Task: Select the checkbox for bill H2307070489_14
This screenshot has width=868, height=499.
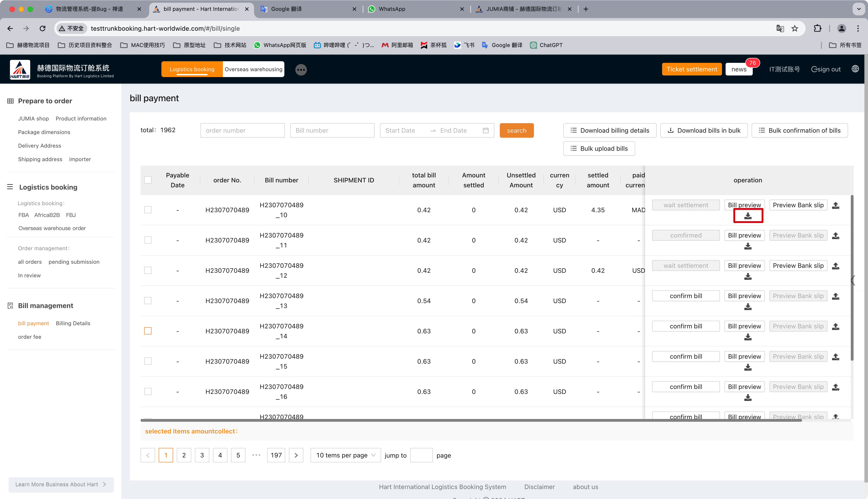Action: tap(148, 331)
